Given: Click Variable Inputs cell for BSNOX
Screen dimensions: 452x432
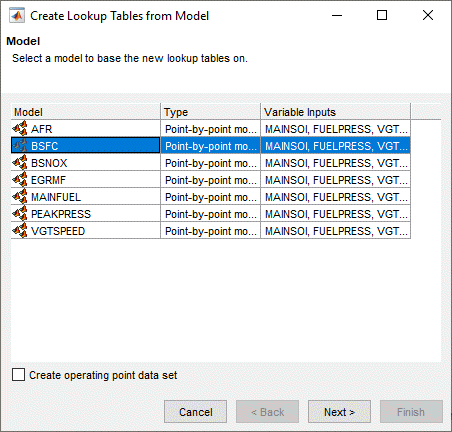Looking at the screenshot, I should tap(335, 163).
